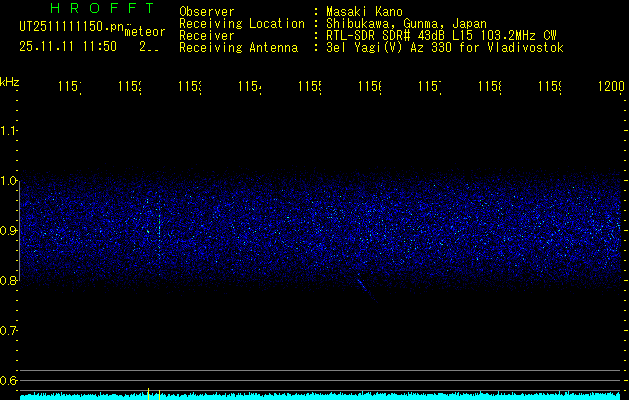Click the first time marker on the time axis
The height and width of the screenshot is (400, 629).
tap(68, 88)
